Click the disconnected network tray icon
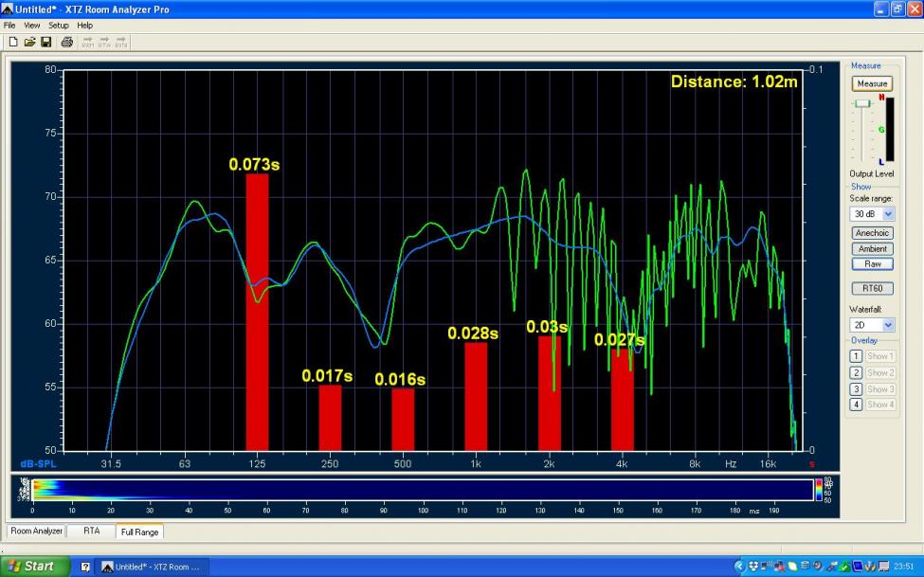The width and height of the screenshot is (924, 577). (x=780, y=567)
